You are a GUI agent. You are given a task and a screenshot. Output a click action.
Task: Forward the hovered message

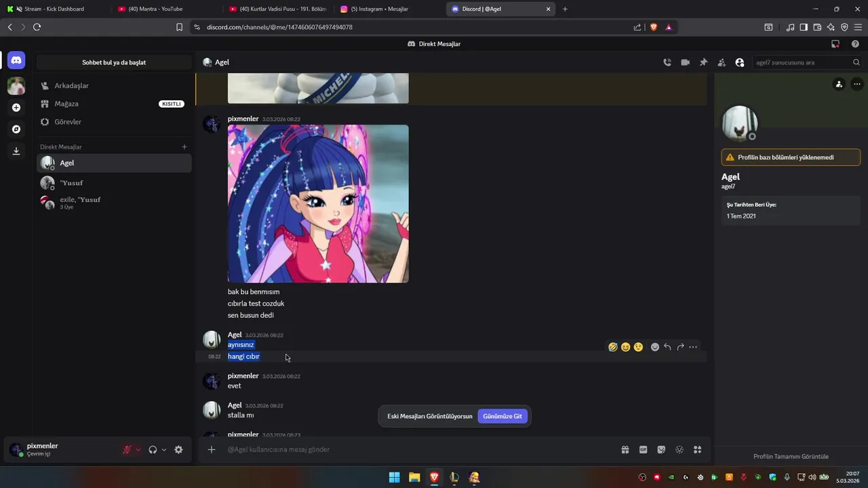680,347
